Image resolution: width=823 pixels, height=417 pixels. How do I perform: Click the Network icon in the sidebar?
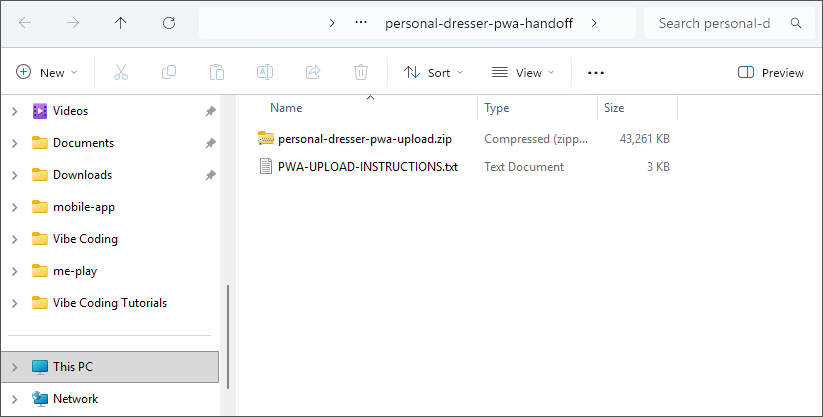(39, 399)
